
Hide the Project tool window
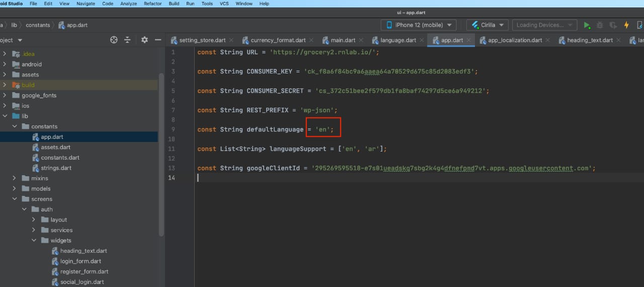158,40
